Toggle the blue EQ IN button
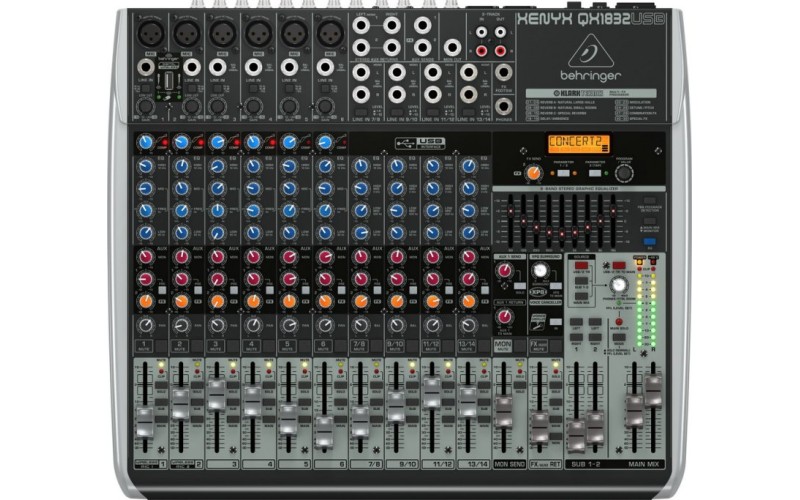 [650, 242]
